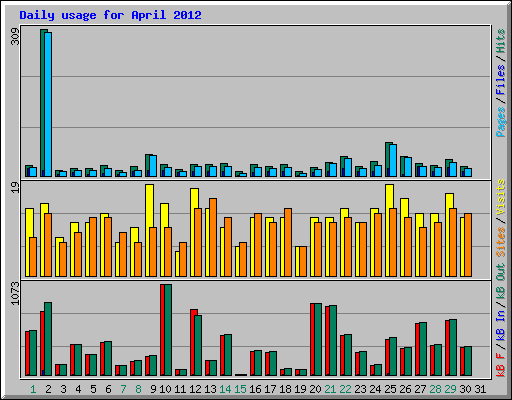Screen dimensions: 512x400
Task: Click the blue Files bar for April 22
Action: click(348, 168)
